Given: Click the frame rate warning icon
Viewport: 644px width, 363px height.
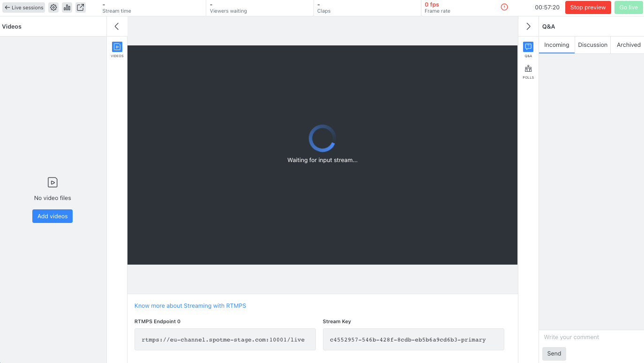Looking at the screenshot, I should click(x=504, y=7).
